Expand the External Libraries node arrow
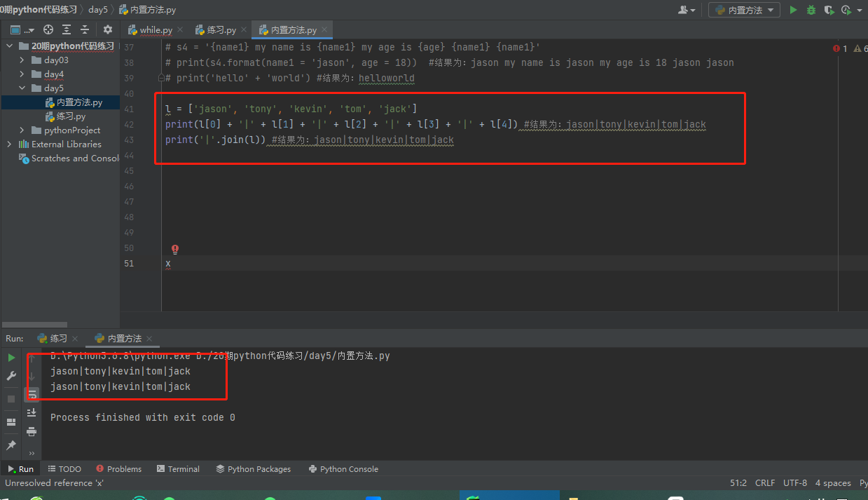Screen dimensions: 868x500 [x=9, y=144]
